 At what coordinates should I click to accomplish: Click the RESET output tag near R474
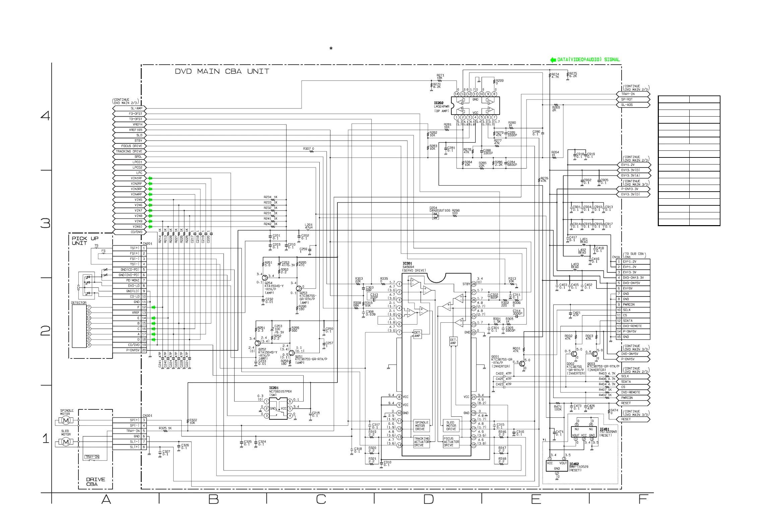(x=633, y=419)
